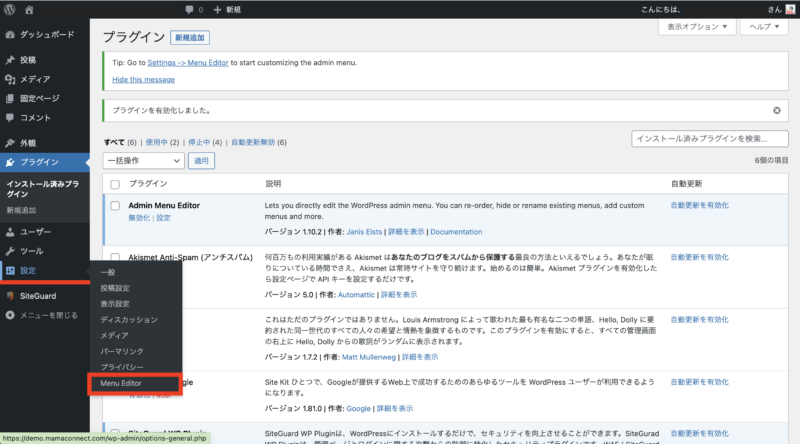800x444 pixels.
Task: Enable auto-update for Akismet
Action: click(x=699, y=257)
